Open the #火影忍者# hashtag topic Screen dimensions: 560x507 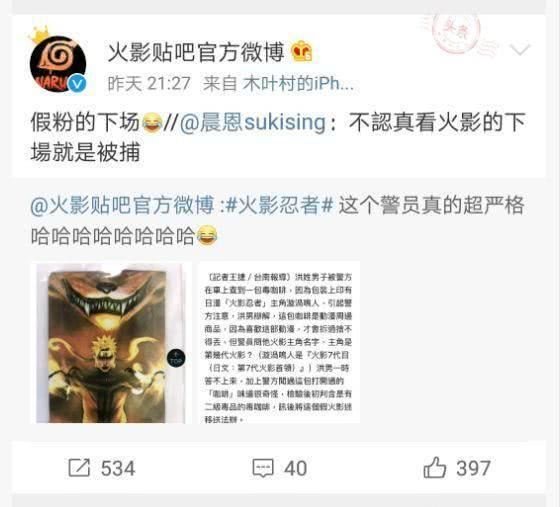point(280,206)
